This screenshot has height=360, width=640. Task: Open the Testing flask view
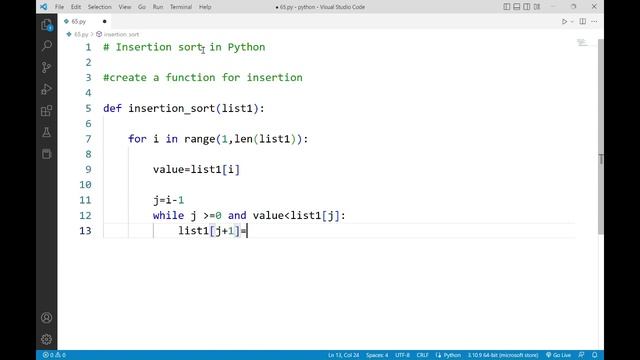47,132
